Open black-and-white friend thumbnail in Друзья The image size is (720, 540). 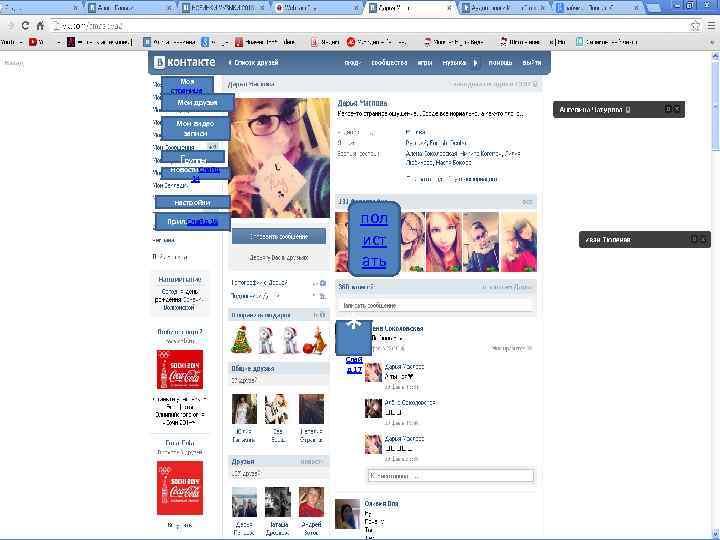pos(277,502)
